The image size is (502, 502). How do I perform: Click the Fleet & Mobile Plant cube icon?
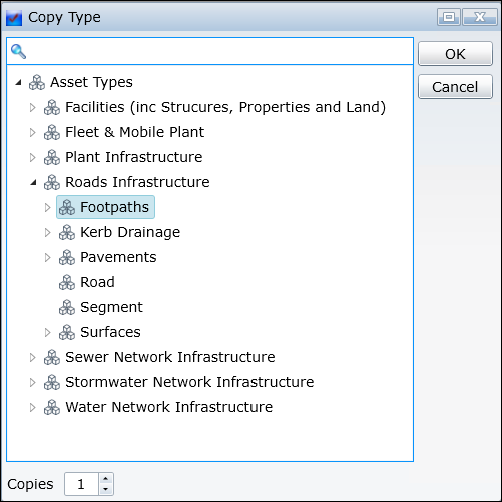point(52,132)
